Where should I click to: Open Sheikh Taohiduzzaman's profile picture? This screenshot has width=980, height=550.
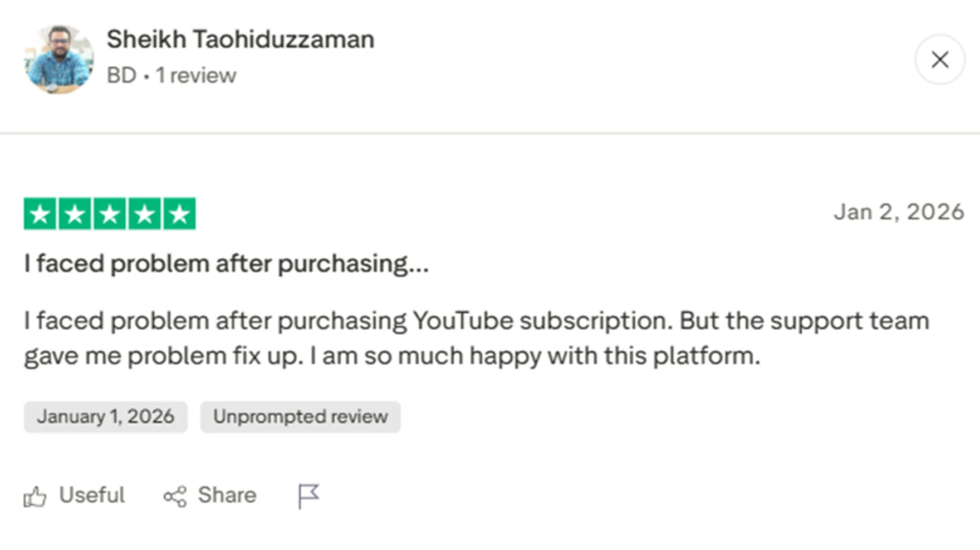coord(59,59)
